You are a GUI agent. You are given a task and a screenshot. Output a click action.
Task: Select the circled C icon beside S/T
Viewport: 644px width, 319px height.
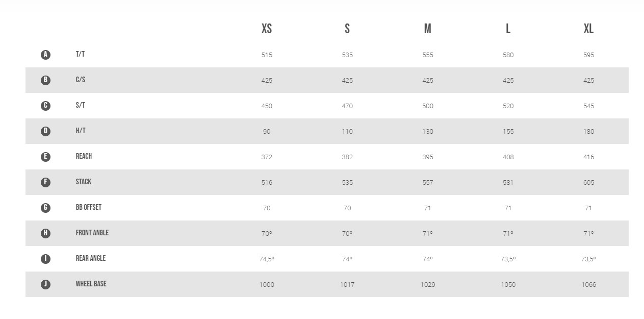point(45,106)
